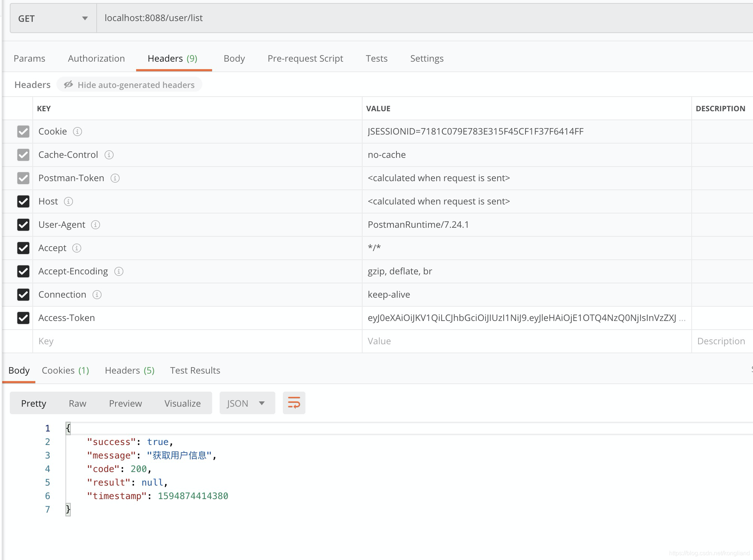Click Hide auto-generated headers button
The height and width of the screenshot is (560, 753).
point(129,85)
